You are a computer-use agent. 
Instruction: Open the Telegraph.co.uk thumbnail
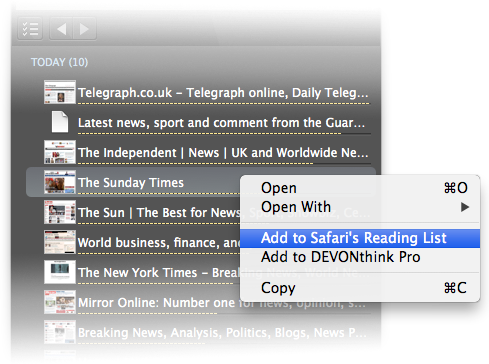pyautogui.click(x=60, y=92)
